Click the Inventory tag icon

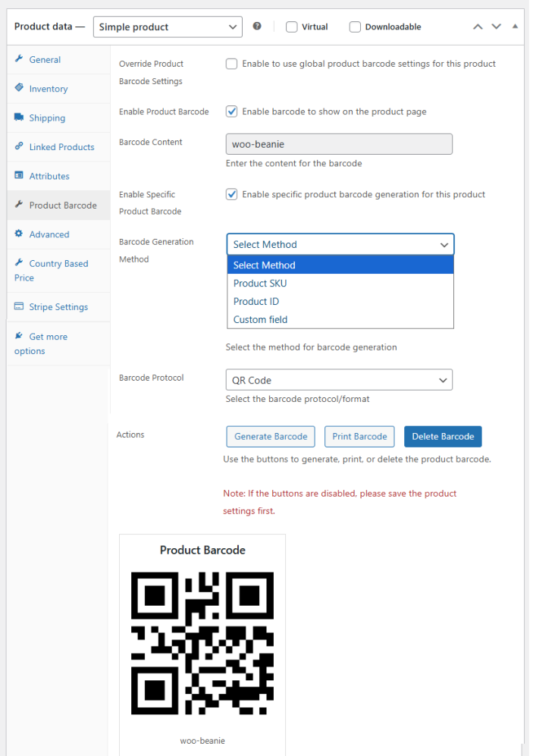coord(19,88)
